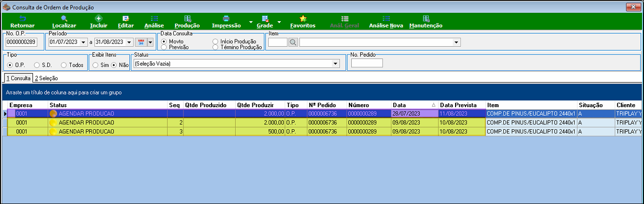The height and width of the screenshot is (204, 644).
Task: Click the Nº Pedido column header
Action: click(x=327, y=105)
